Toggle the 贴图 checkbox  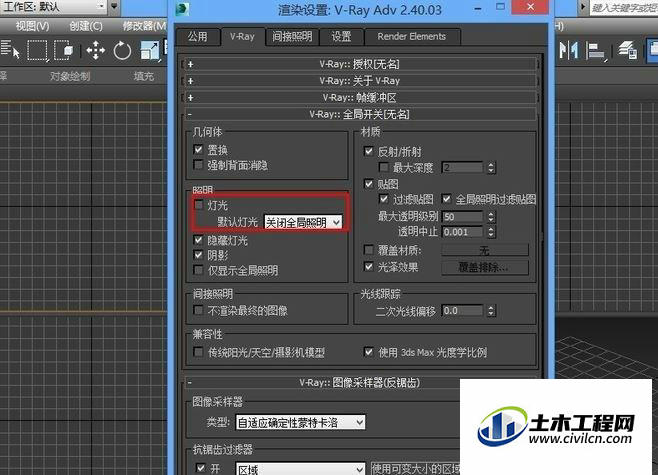(368, 184)
